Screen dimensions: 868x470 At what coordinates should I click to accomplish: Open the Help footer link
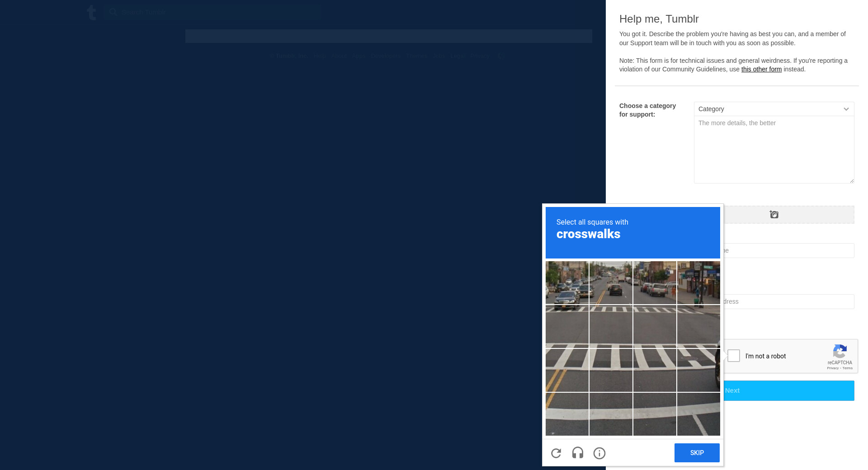pos(320,56)
